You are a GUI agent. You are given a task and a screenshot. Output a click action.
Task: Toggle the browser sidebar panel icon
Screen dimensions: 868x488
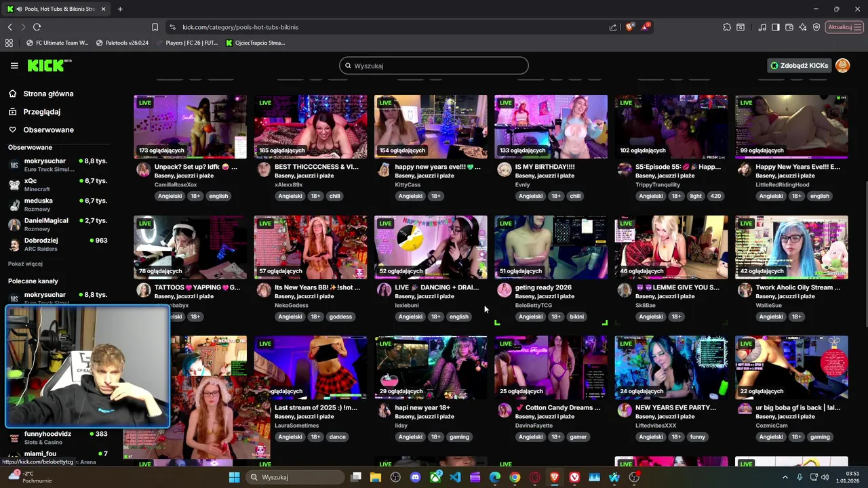(776, 27)
